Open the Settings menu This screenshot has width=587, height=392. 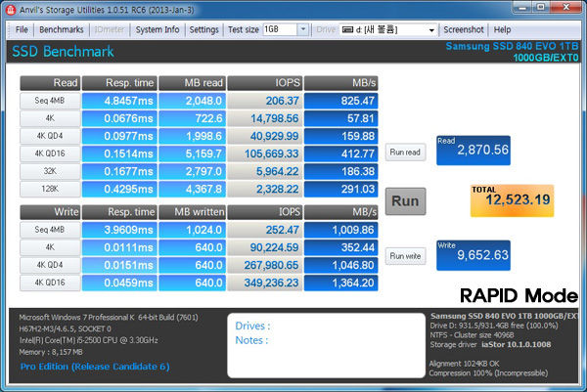click(x=204, y=29)
